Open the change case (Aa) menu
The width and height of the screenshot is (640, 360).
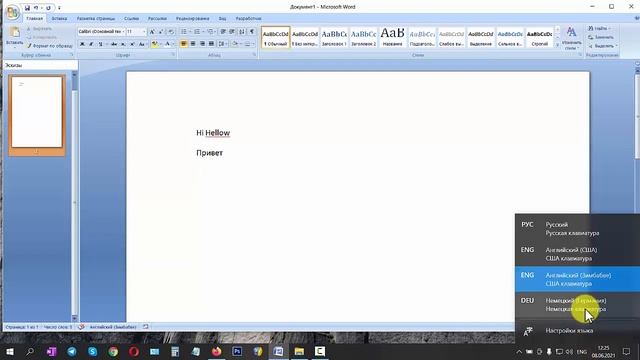(x=142, y=44)
